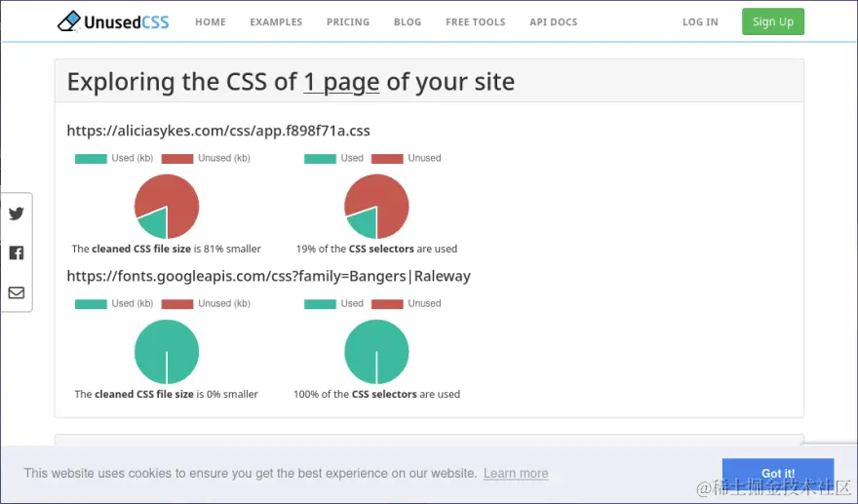Click the 0% smaller file size pie chart
The width and height of the screenshot is (858, 504).
coord(167,352)
